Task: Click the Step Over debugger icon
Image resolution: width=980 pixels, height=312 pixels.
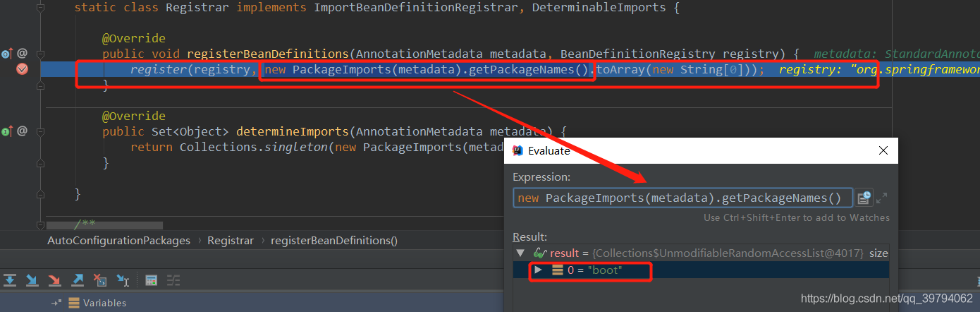Action: [x=10, y=280]
